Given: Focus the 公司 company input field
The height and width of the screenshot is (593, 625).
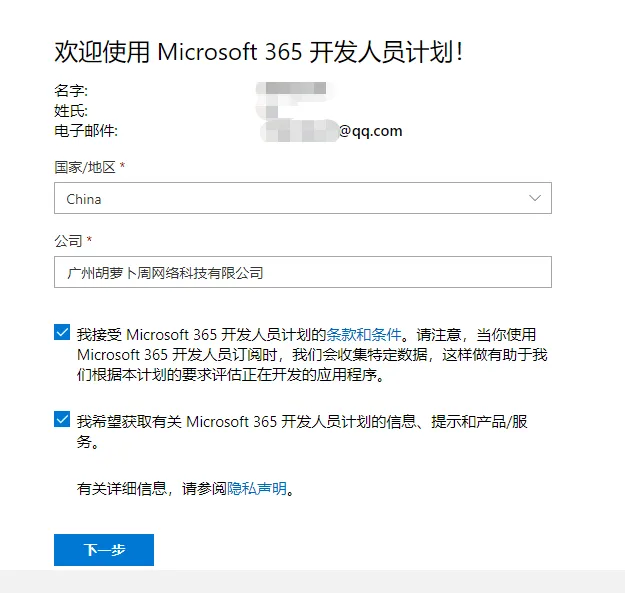Looking at the screenshot, I should 302,272.
